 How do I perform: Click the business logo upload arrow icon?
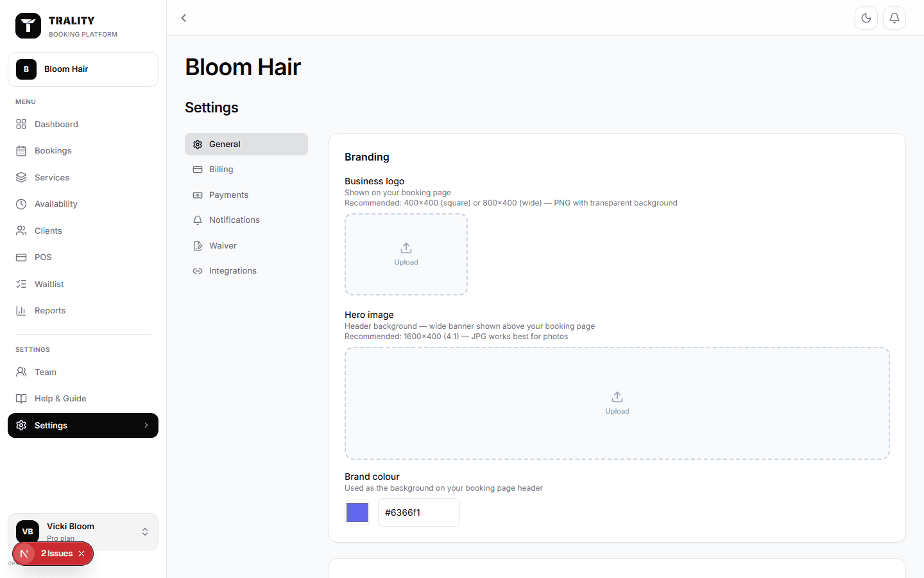pos(406,248)
